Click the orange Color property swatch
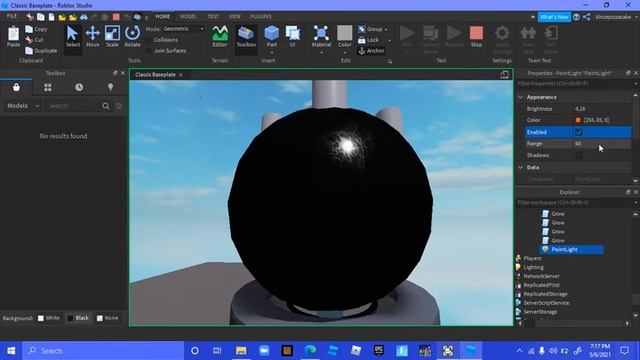The height and width of the screenshot is (360, 640). point(578,120)
